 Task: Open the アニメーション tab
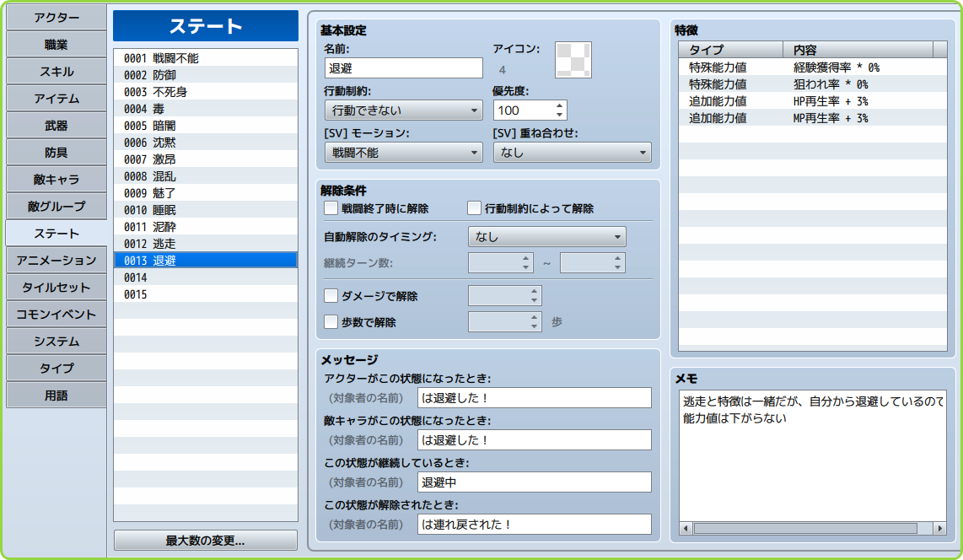pyautogui.click(x=56, y=261)
